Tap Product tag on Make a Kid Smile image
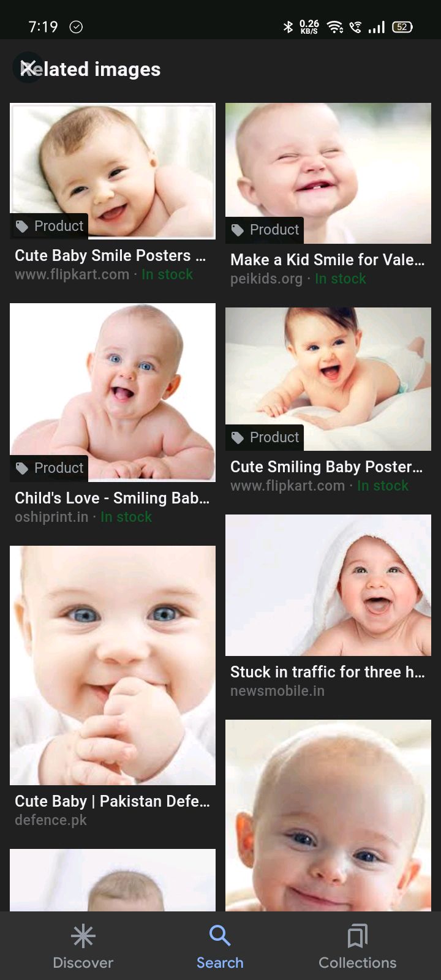This screenshot has width=441, height=980. coord(265,230)
